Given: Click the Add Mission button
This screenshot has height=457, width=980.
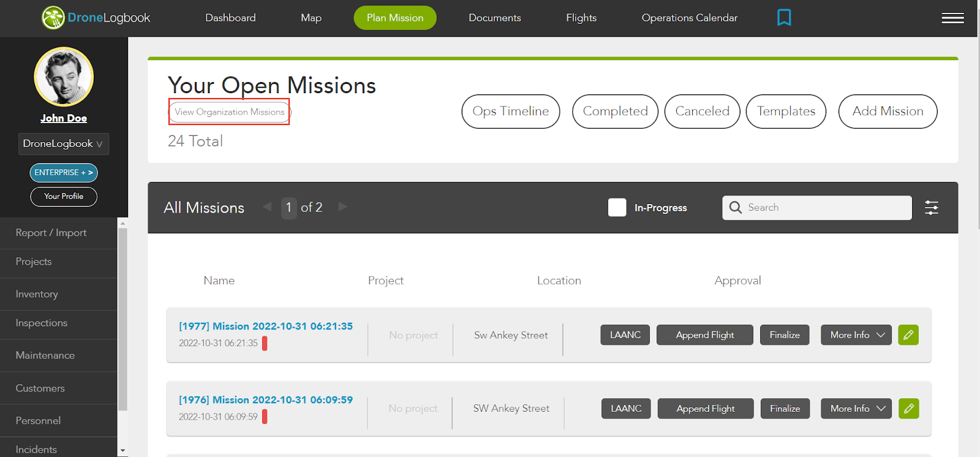Looking at the screenshot, I should point(888,111).
